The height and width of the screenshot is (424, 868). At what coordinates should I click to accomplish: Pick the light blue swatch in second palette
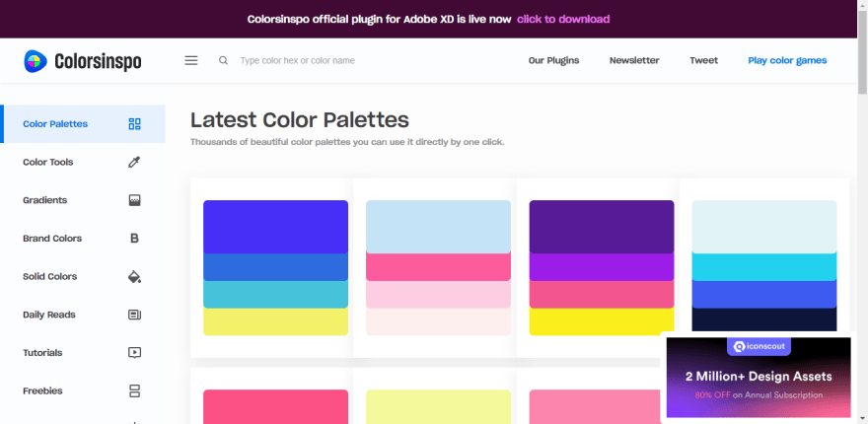pyautogui.click(x=438, y=227)
